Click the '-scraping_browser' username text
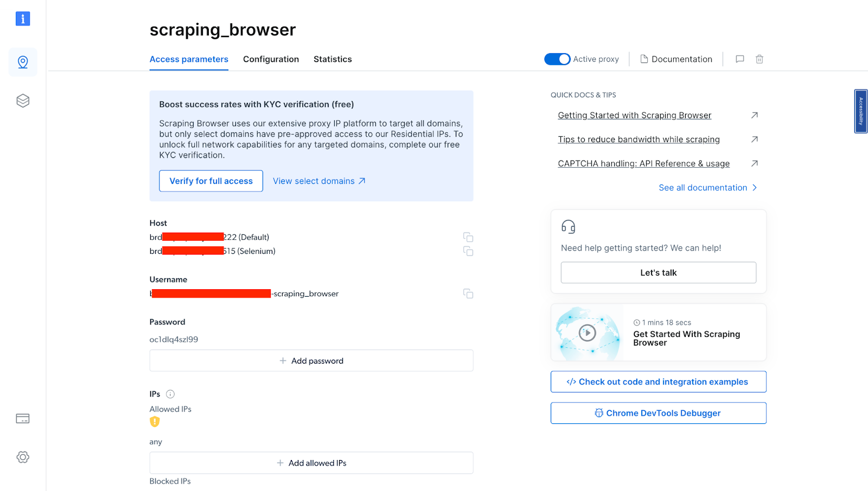 click(x=305, y=294)
